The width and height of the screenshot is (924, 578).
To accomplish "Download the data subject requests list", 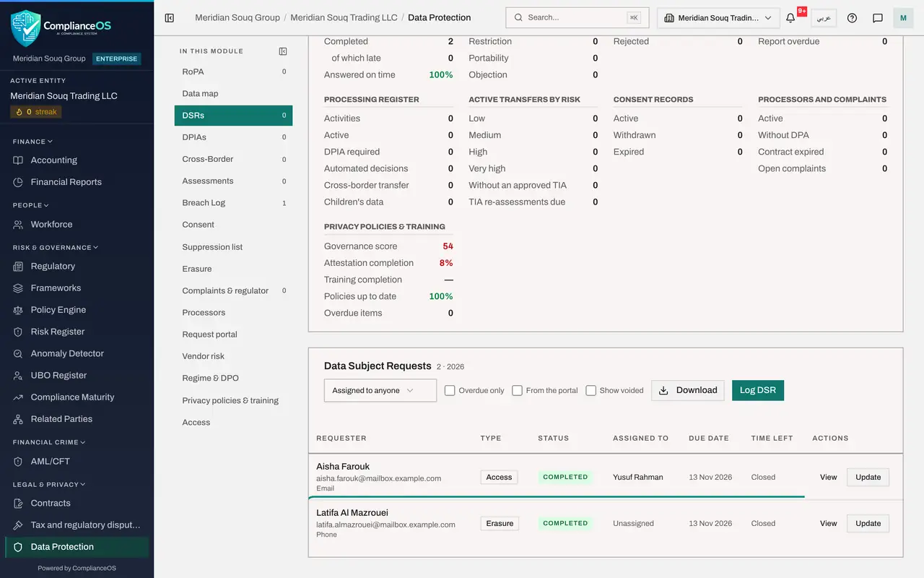I will tap(688, 390).
